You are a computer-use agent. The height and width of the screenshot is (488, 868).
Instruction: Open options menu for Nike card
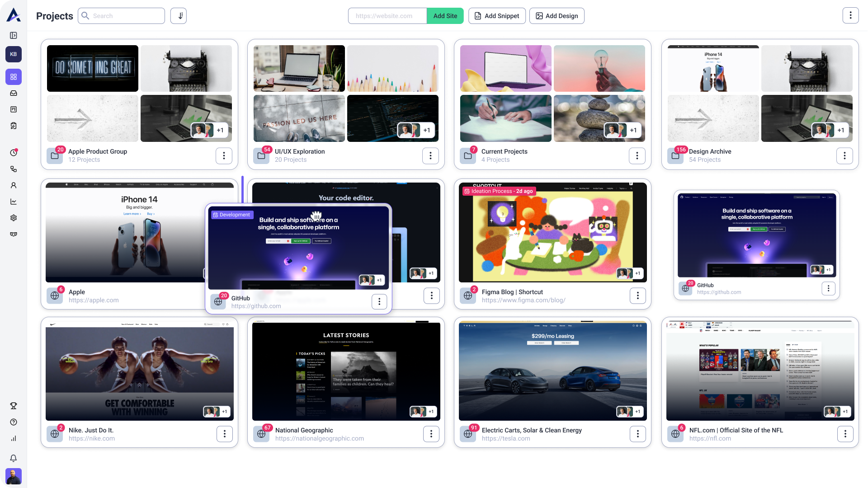pos(225,434)
